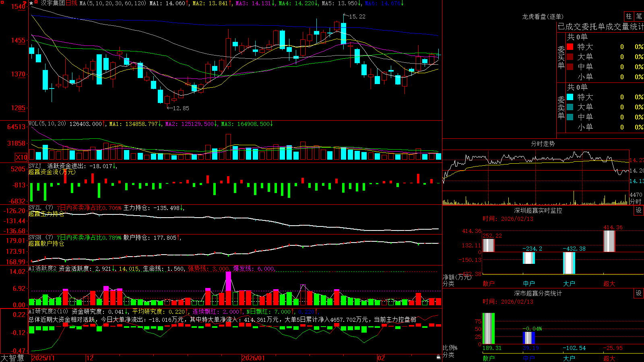Click the AI研究度2(10) indicator name
644x362 pixels.
tap(48, 311)
